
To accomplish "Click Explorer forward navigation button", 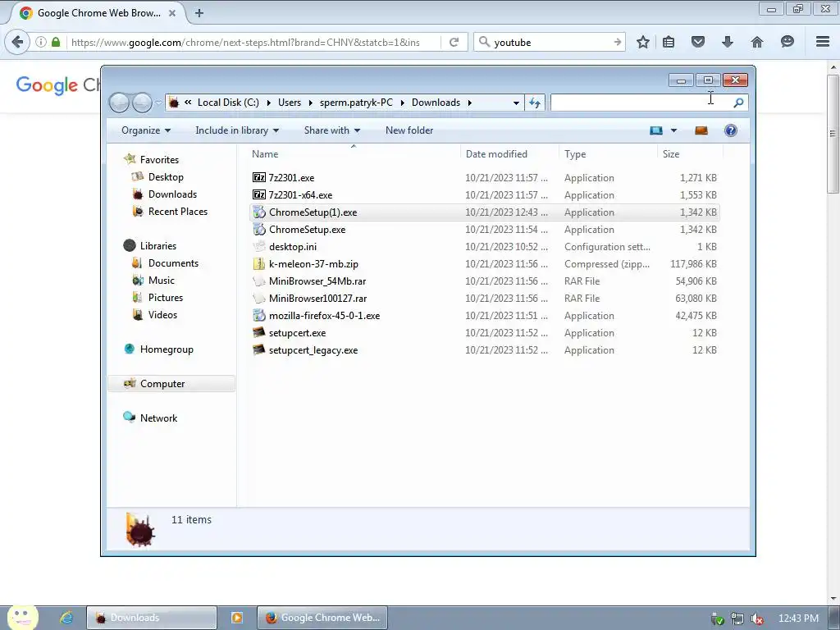I will point(142,103).
